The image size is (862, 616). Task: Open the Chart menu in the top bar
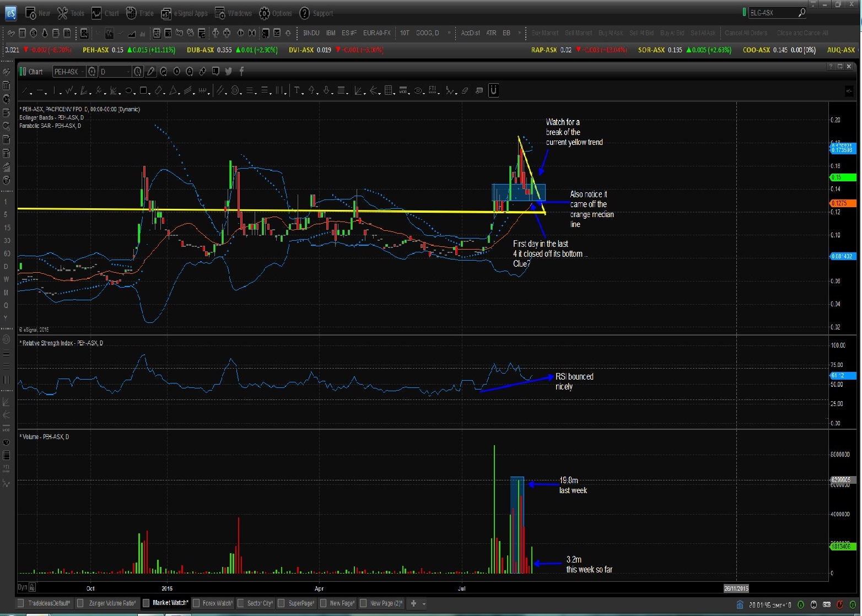(x=105, y=13)
